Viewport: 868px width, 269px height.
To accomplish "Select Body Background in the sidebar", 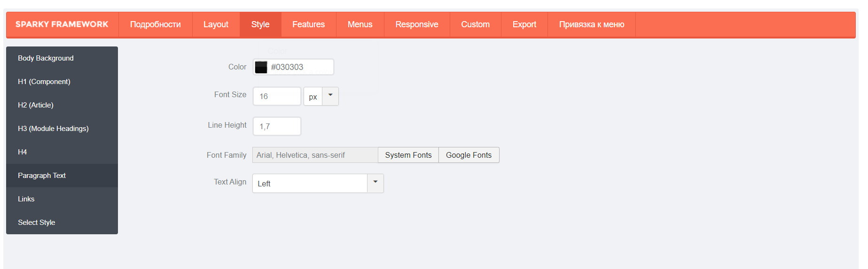I will pyautogui.click(x=62, y=58).
